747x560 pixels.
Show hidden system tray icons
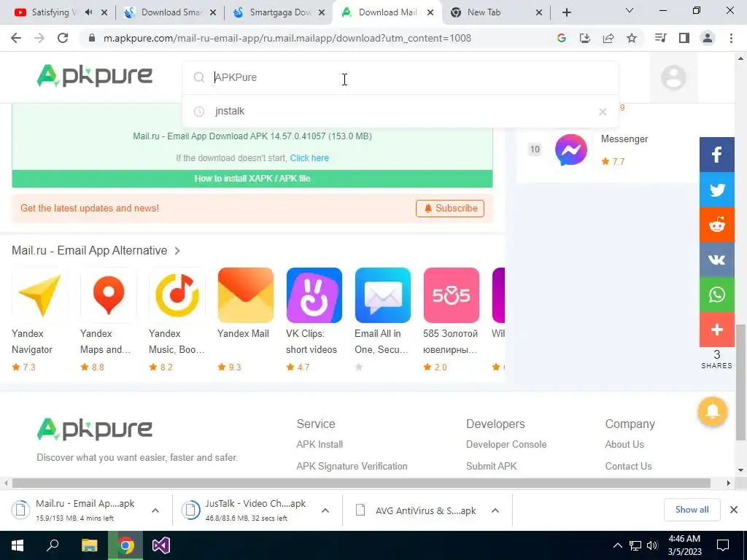click(x=617, y=545)
